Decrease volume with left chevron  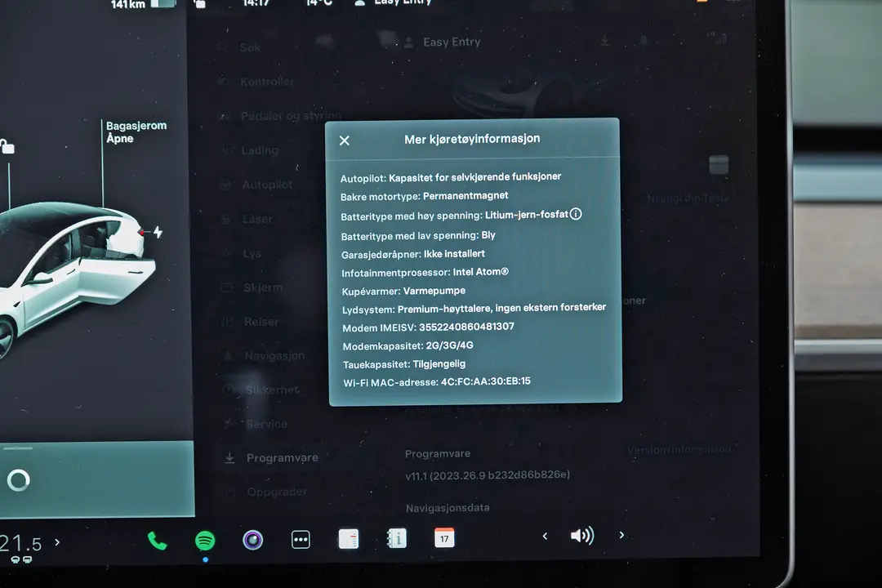[x=545, y=536]
